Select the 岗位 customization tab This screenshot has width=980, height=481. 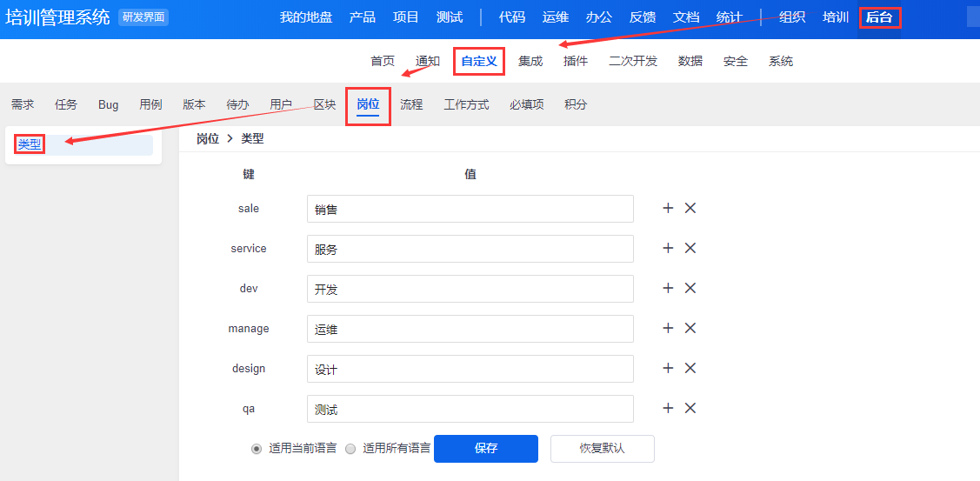pyautogui.click(x=368, y=104)
